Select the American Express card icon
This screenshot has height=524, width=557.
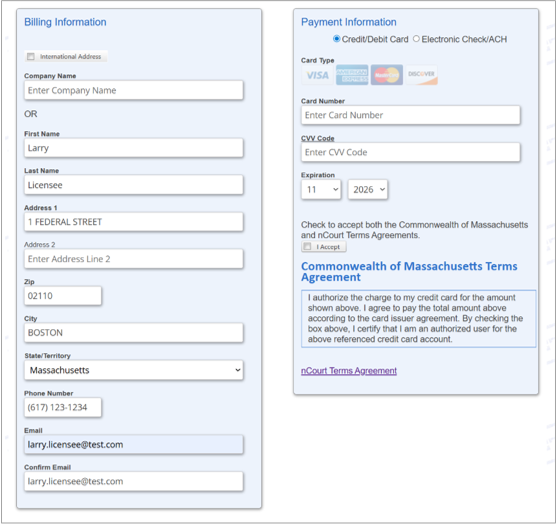point(352,75)
